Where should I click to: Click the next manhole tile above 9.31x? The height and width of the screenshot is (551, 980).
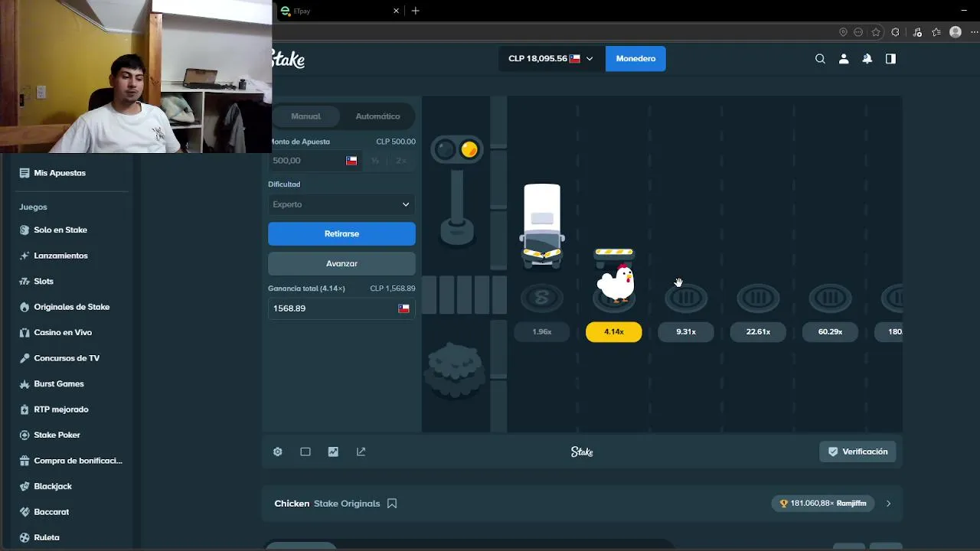tap(686, 298)
